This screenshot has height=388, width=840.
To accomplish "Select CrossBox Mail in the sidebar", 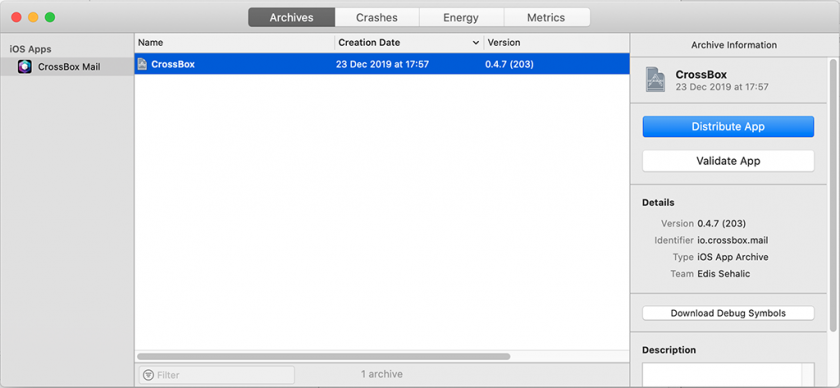I will (67, 67).
